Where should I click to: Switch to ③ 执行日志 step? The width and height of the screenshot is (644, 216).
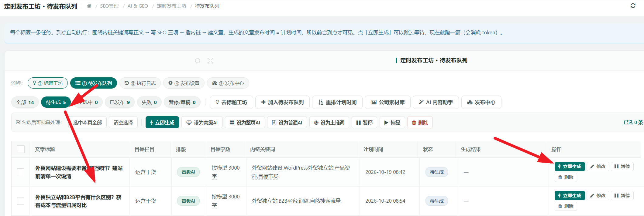tap(140, 83)
